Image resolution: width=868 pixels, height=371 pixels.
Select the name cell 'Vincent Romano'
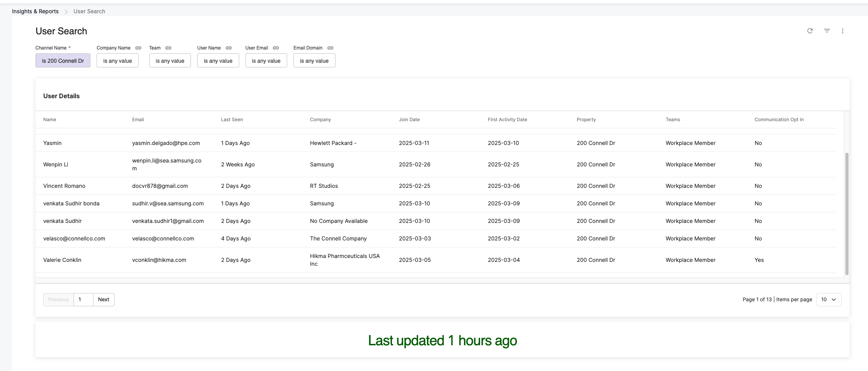pos(64,186)
